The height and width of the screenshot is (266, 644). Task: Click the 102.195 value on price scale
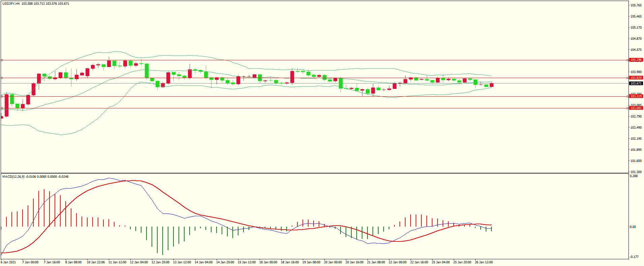click(636, 139)
